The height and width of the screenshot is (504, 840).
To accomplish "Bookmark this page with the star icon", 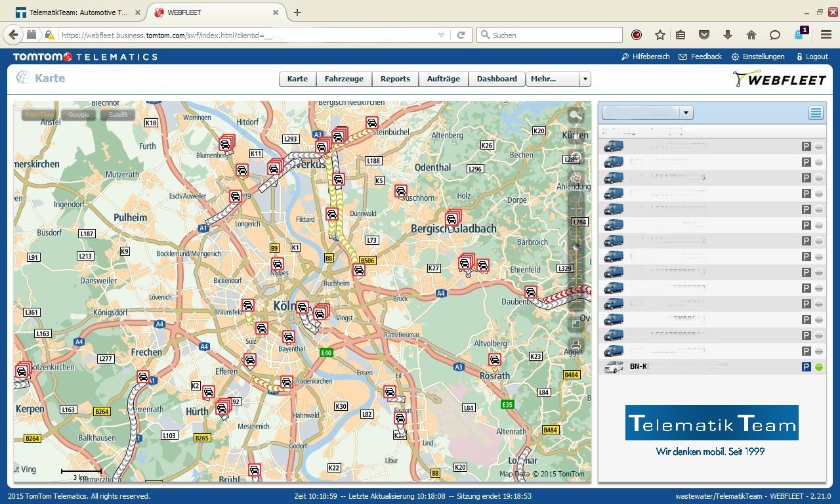I will pyautogui.click(x=660, y=35).
